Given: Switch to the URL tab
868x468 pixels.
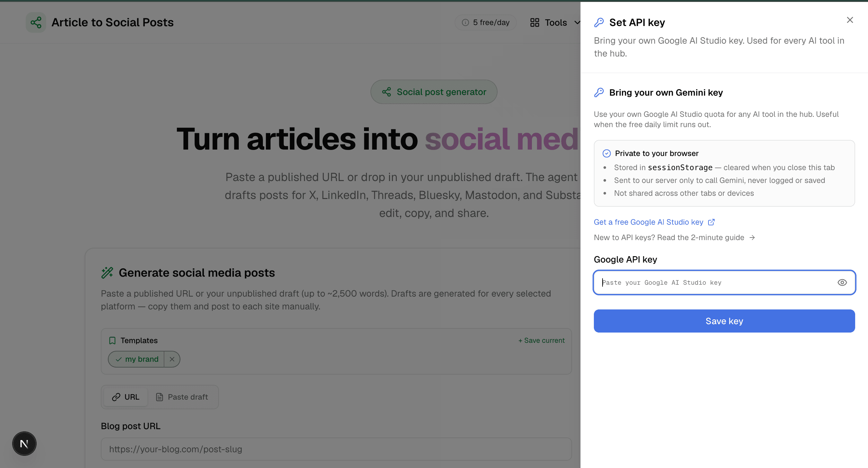Looking at the screenshot, I should click(125, 397).
